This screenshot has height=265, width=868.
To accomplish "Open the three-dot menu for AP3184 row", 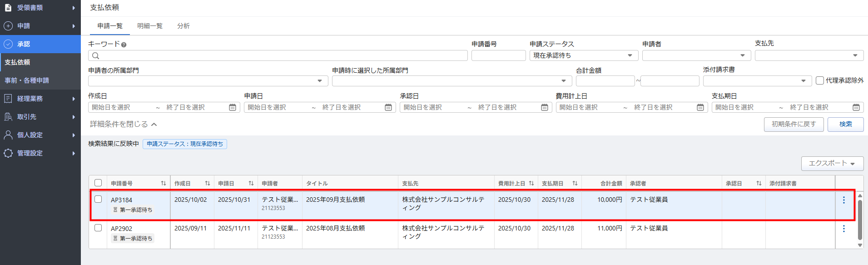I will (x=843, y=200).
